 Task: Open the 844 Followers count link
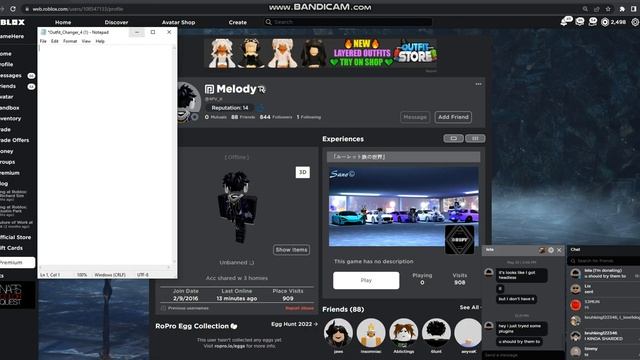pos(276,117)
